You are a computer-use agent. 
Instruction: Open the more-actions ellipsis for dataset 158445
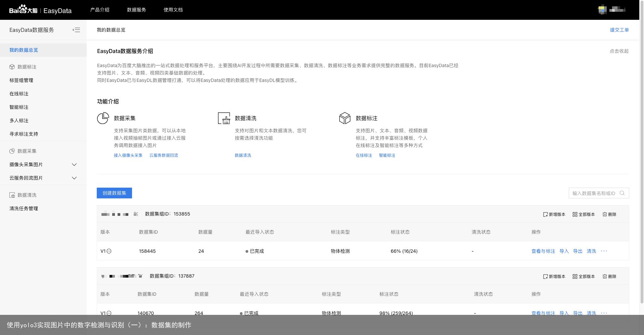(604, 251)
